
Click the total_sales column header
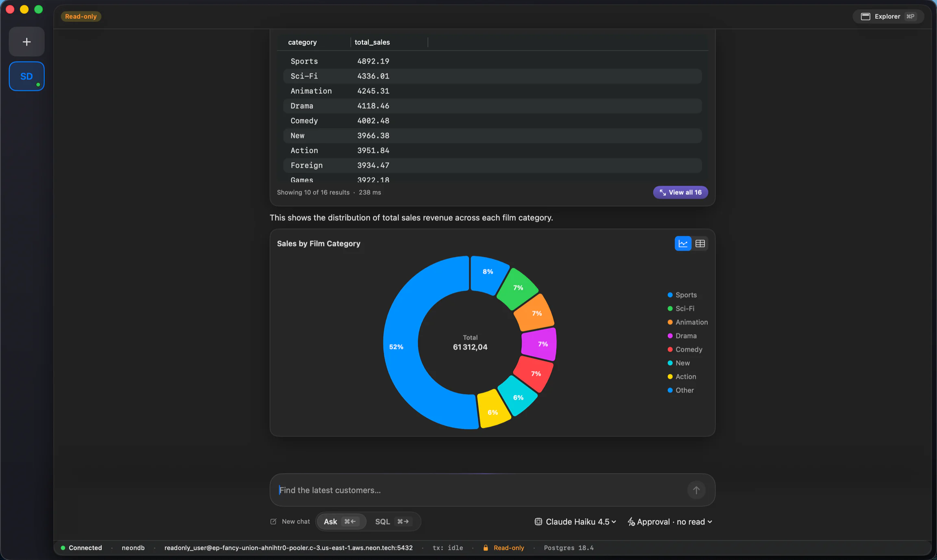tap(372, 42)
